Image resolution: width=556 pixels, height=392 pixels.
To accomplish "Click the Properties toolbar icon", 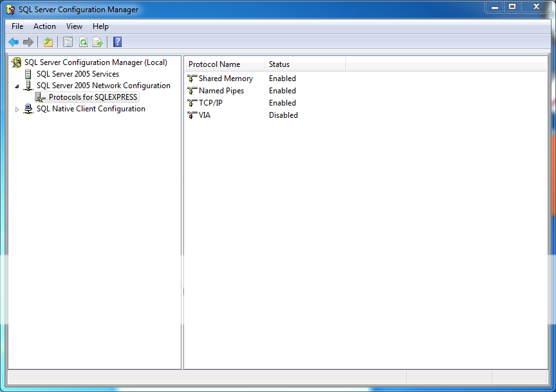I will tap(68, 42).
